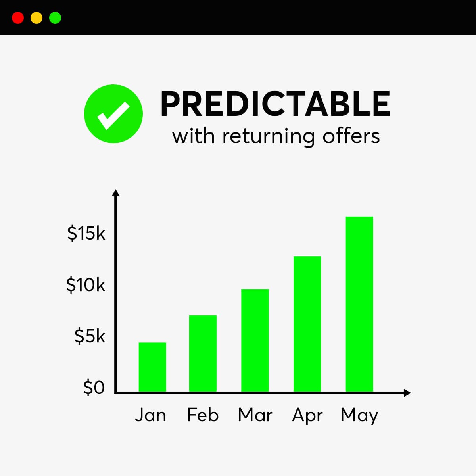
Task: Click the yellow window dot
Action: tap(36, 18)
